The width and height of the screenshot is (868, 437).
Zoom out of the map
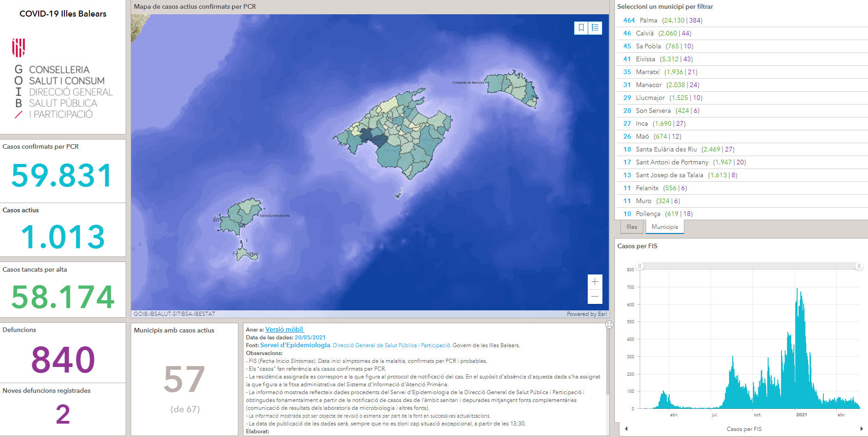(x=595, y=297)
